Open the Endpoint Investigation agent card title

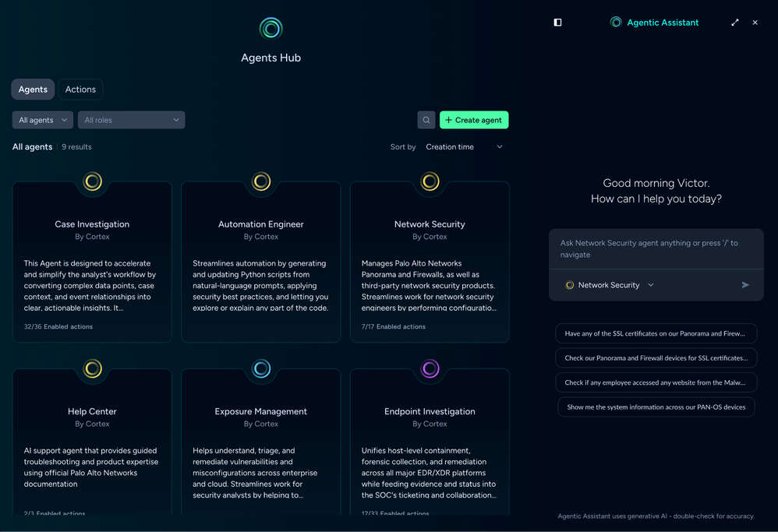(x=430, y=411)
